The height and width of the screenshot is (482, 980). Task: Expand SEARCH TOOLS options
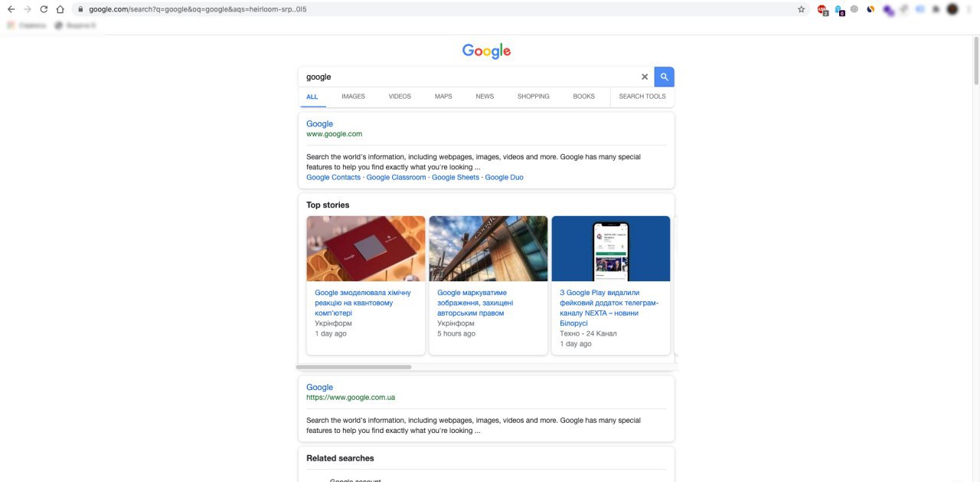(642, 97)
